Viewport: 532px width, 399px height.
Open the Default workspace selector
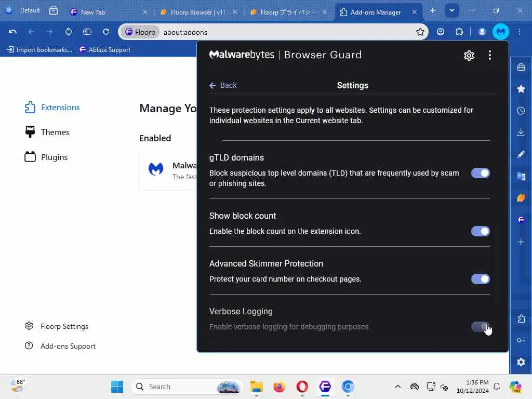point(23,10)
